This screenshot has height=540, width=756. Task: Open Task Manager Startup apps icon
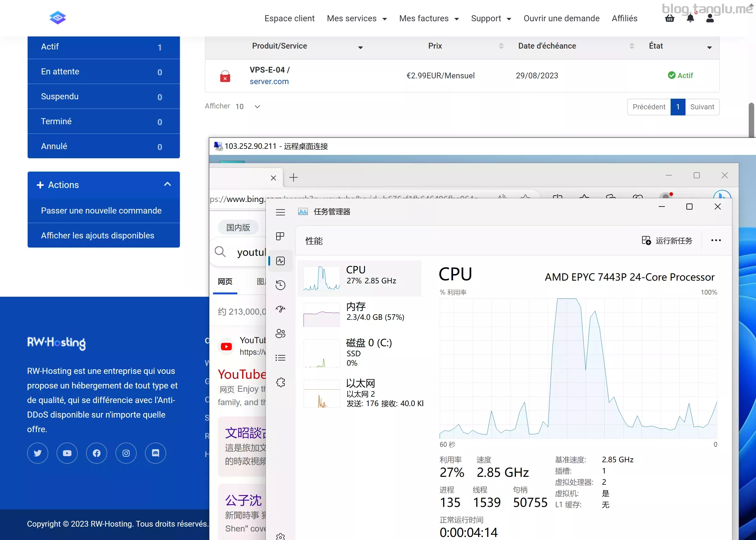(x=280, y=309)
